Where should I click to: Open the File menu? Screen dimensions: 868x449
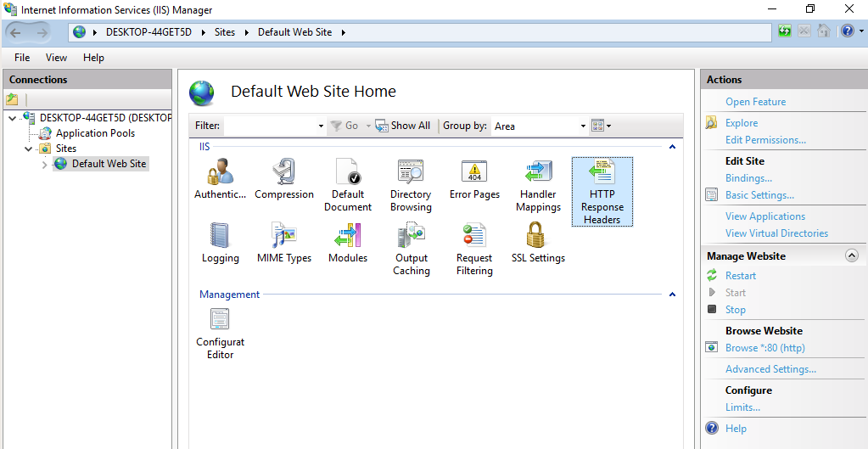[x=22, y=58]
